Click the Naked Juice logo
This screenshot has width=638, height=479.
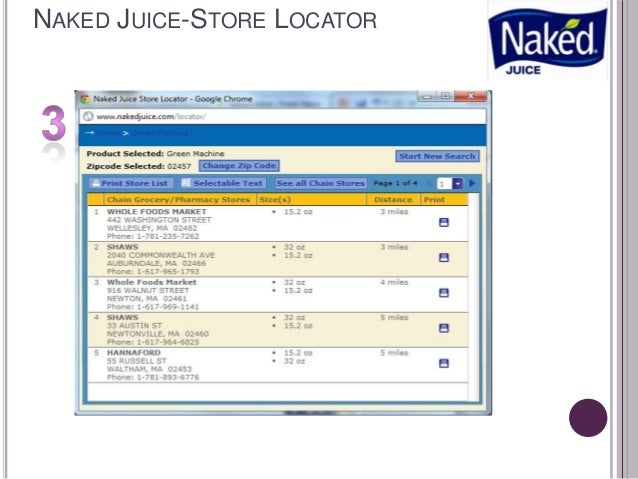coord(547,42)
